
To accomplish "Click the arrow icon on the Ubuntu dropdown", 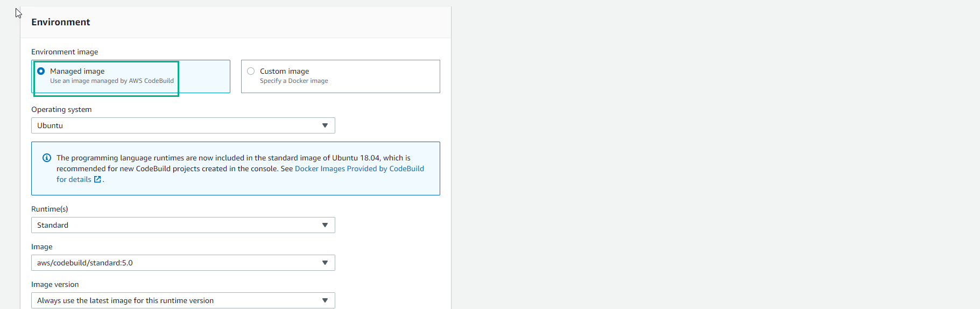I will pos(325,125).
